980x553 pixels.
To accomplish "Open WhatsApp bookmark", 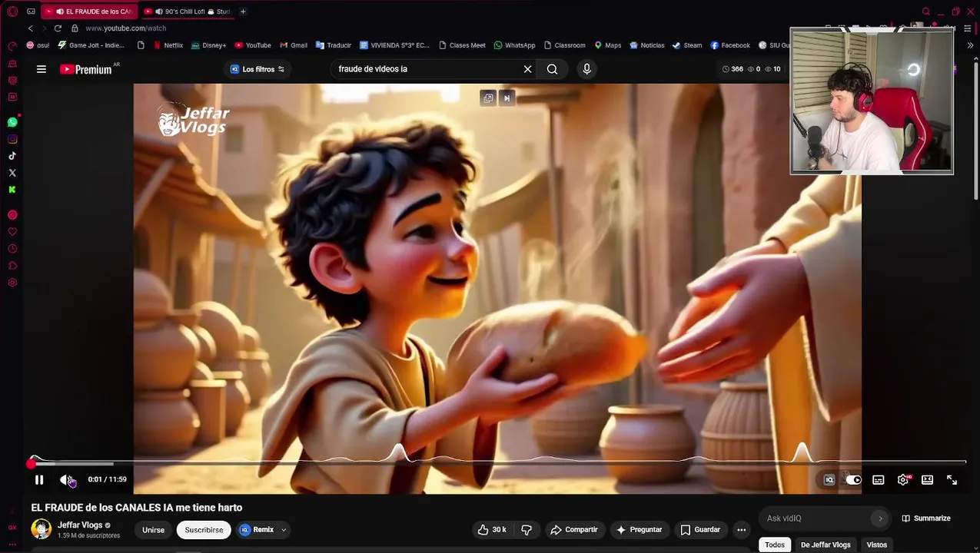I will 514,45.
